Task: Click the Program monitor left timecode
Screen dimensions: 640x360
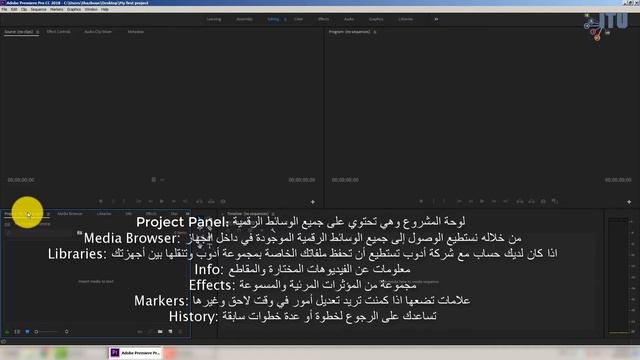Action: pyautogui.click(x=345, y=180)
